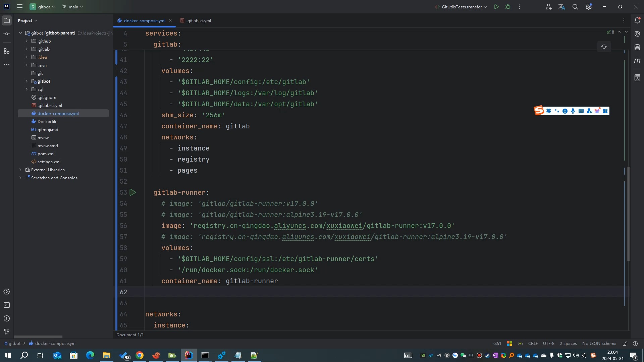Open the Maven tool window
Image resolution: width=644 pixels, height=362 pixels.
click(637, 61)
